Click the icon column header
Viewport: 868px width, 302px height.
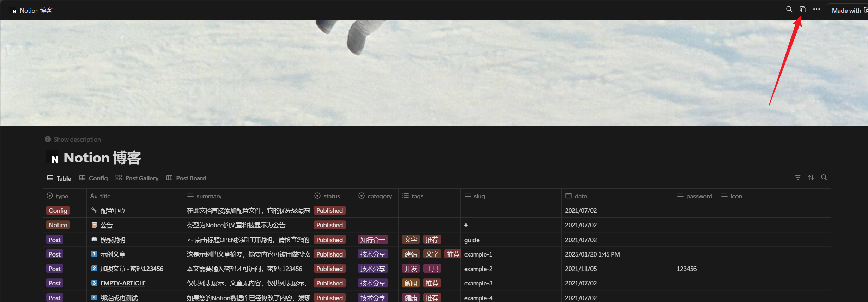point(743,196)
